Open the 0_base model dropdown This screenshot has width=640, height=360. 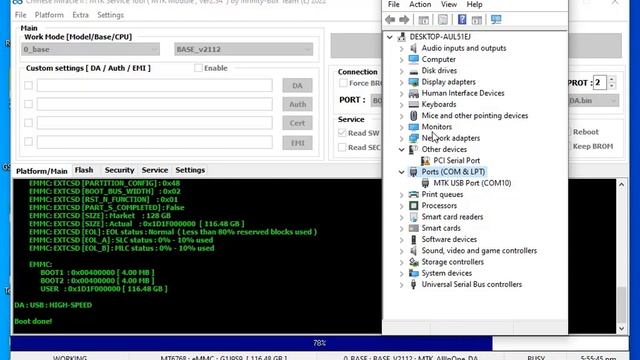coord(90,49)
